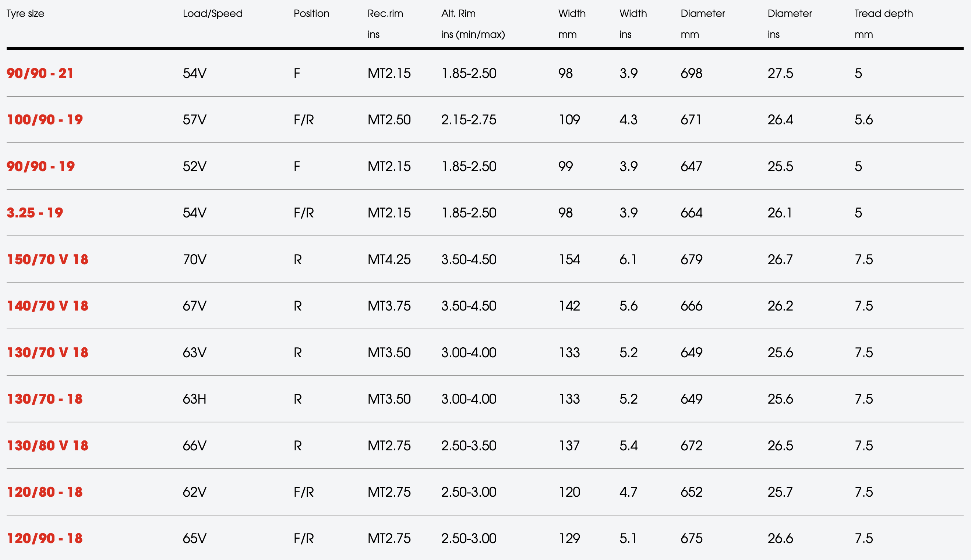Open the 130/80 V 18 tyre size
The width and height of the screenshot is (971, 560).
[x=48, y=445]
